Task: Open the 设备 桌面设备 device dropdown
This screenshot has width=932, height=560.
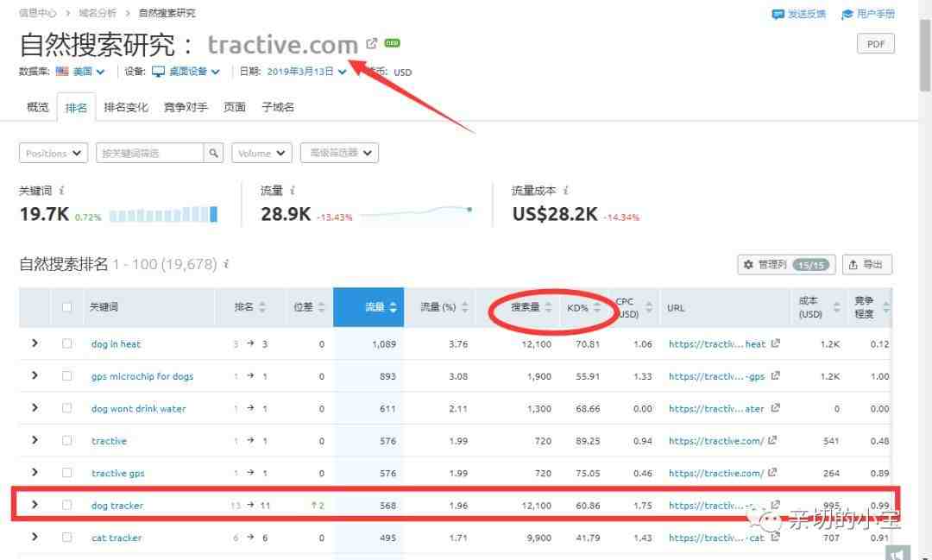Action: [186, 72]
